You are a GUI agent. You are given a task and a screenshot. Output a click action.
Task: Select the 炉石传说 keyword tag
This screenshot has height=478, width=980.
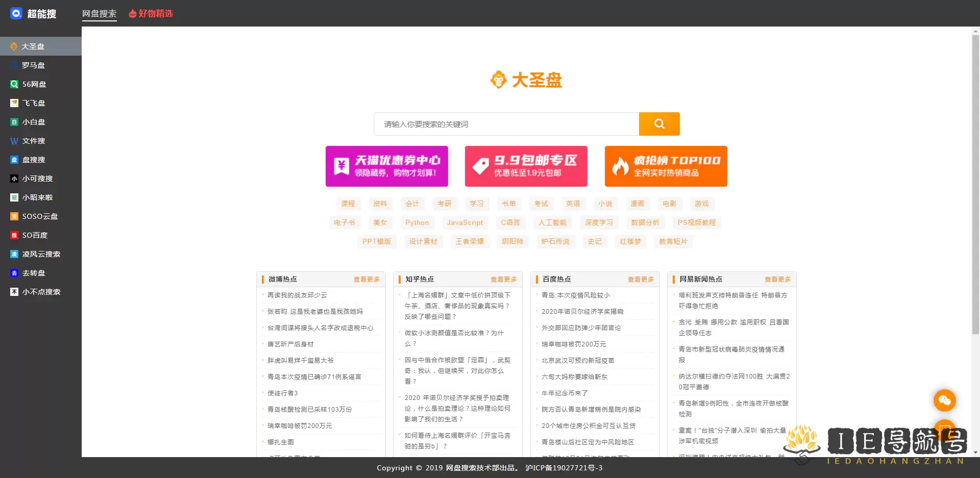tap(555, 241)
